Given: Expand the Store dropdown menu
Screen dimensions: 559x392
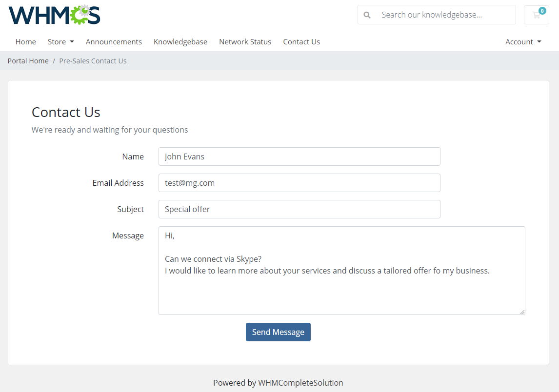Looking at the screenshot, I should (x=60, y=41).
